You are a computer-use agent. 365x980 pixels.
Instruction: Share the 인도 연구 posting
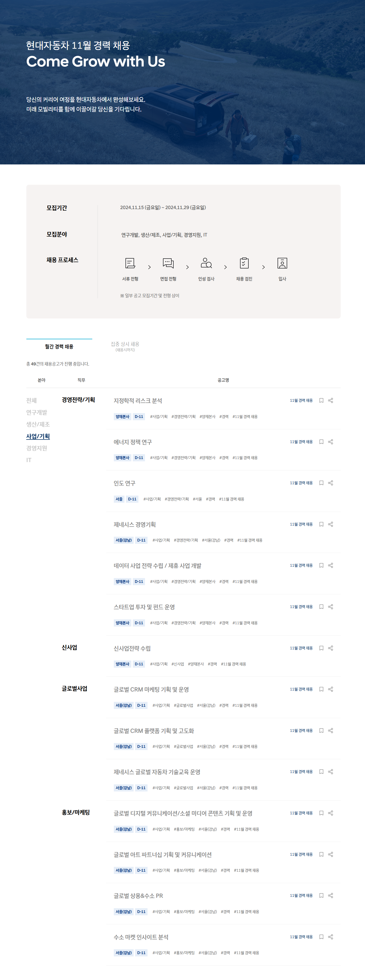point(331,483)
